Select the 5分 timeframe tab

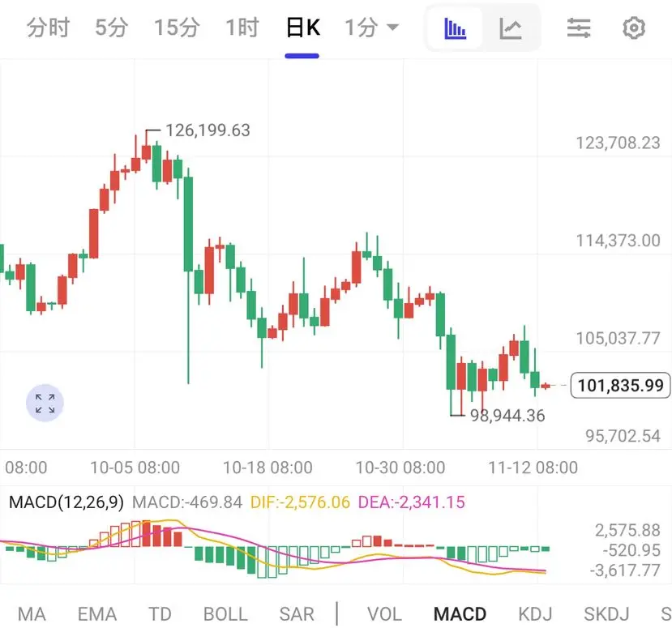click(111, 28)
